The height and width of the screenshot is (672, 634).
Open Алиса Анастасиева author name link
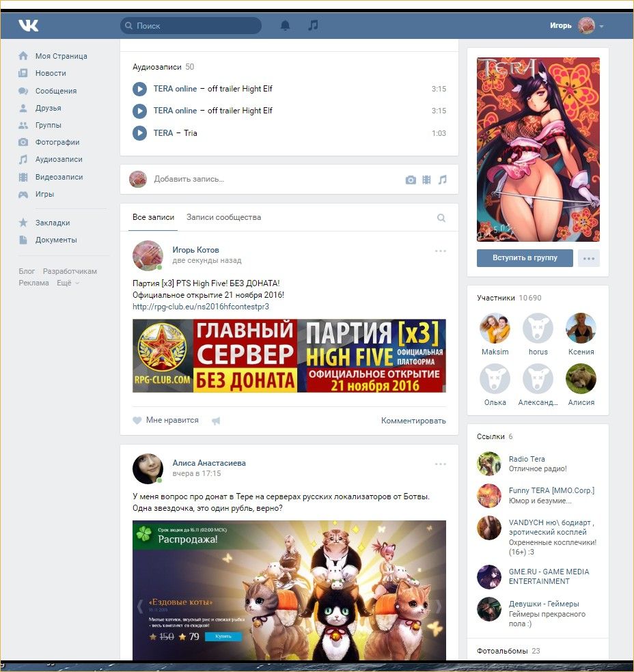(x=209, y=463)
